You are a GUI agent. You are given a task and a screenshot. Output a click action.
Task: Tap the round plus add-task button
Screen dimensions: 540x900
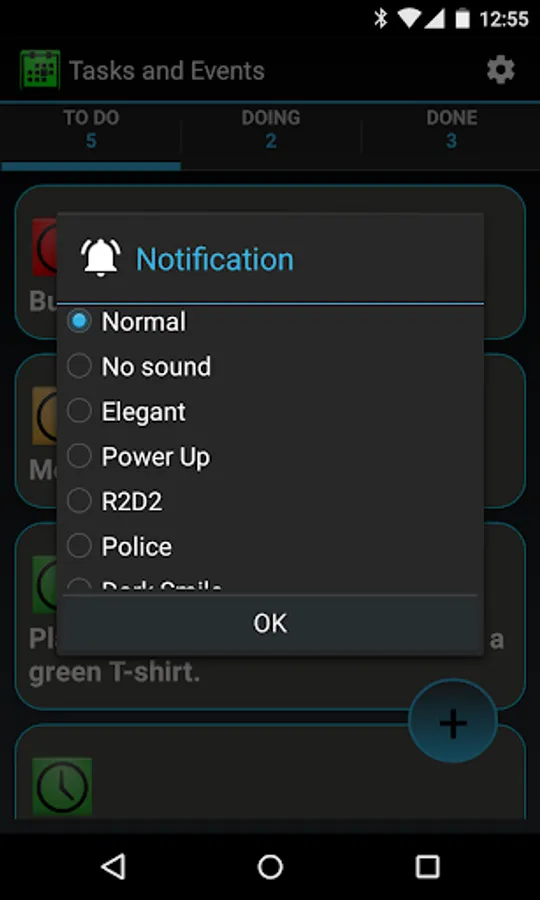click(x=452, y=721)
